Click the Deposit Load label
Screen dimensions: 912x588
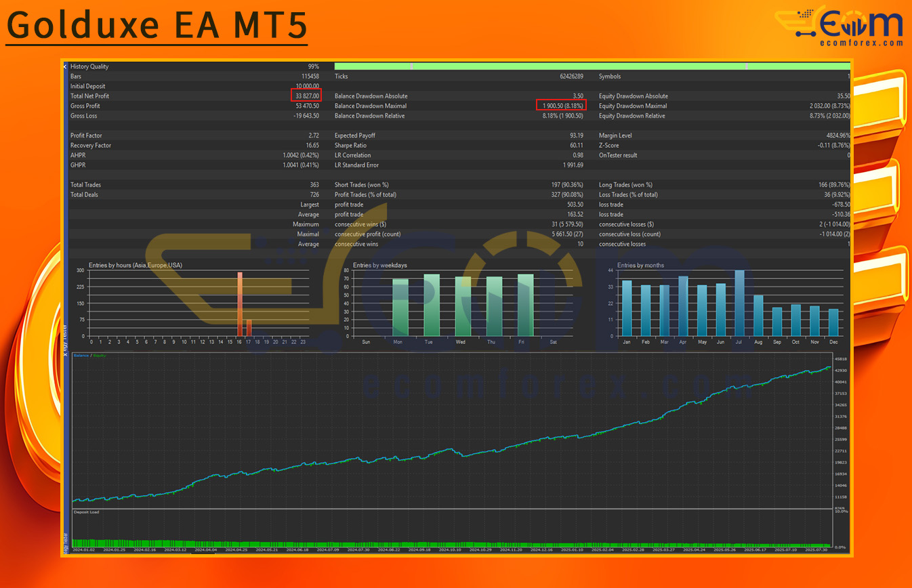tap(85, 512)
